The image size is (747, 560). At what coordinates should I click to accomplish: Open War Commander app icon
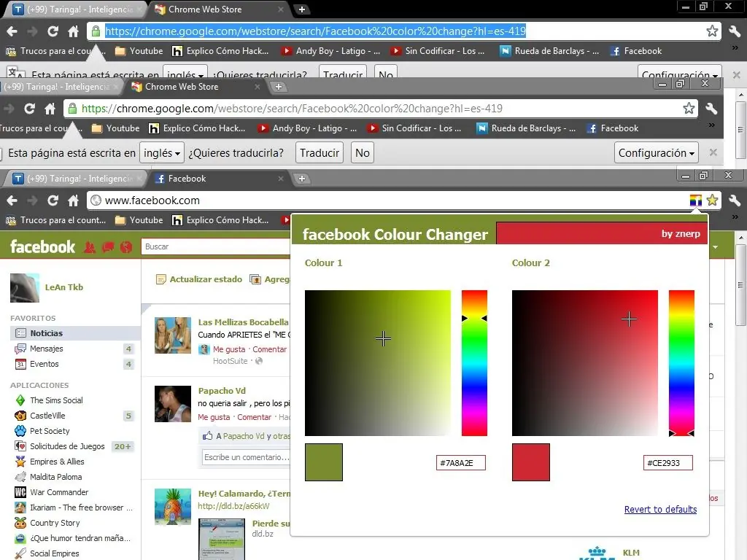(20, 492)
